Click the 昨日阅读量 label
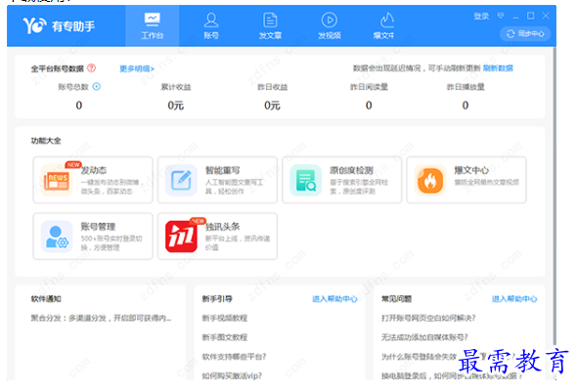Viewport: 577px width, 392px height. pos(369,87)
